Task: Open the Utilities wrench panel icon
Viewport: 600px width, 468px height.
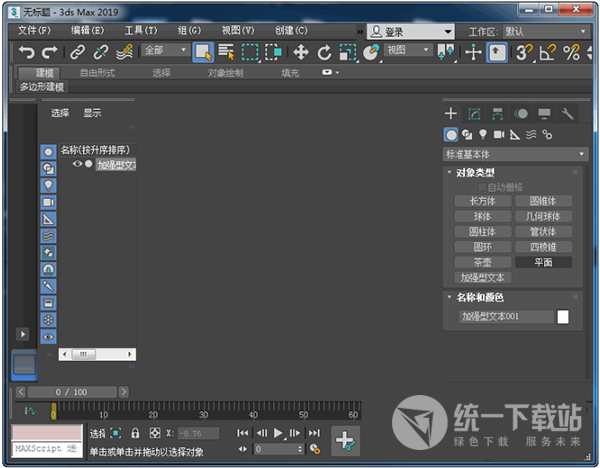Action: 567,114
